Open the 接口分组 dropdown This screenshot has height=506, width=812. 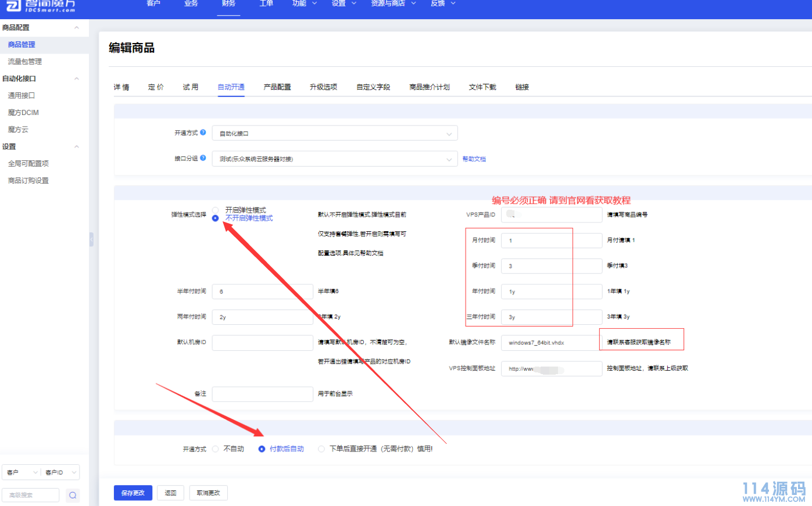[335, 159]
